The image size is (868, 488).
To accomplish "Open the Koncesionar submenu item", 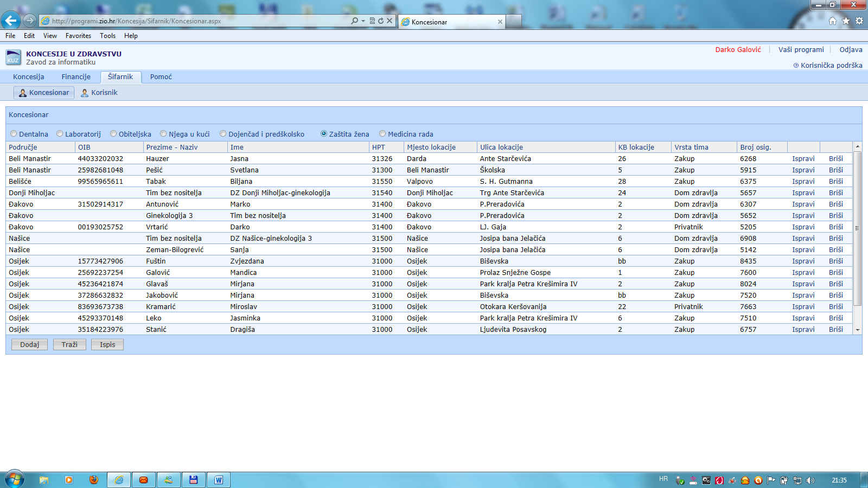I will tap(44, 93).
